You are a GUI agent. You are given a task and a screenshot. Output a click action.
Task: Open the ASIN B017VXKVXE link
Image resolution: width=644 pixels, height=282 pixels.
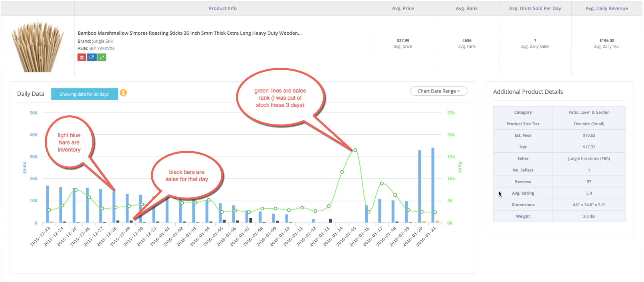102,48
